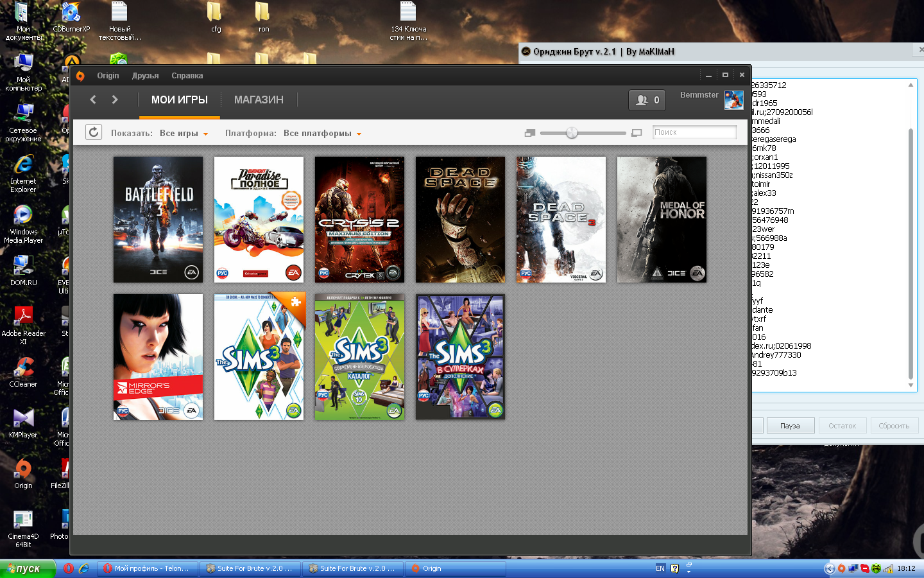The width and height of the screenshot is (924, 578).
Task: Go back with the left arrow
Action: [x=93, y=100]
